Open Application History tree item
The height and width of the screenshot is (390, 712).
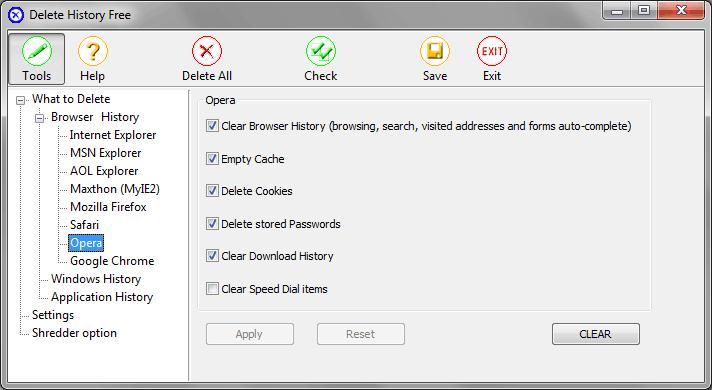[x=102, y=297]
